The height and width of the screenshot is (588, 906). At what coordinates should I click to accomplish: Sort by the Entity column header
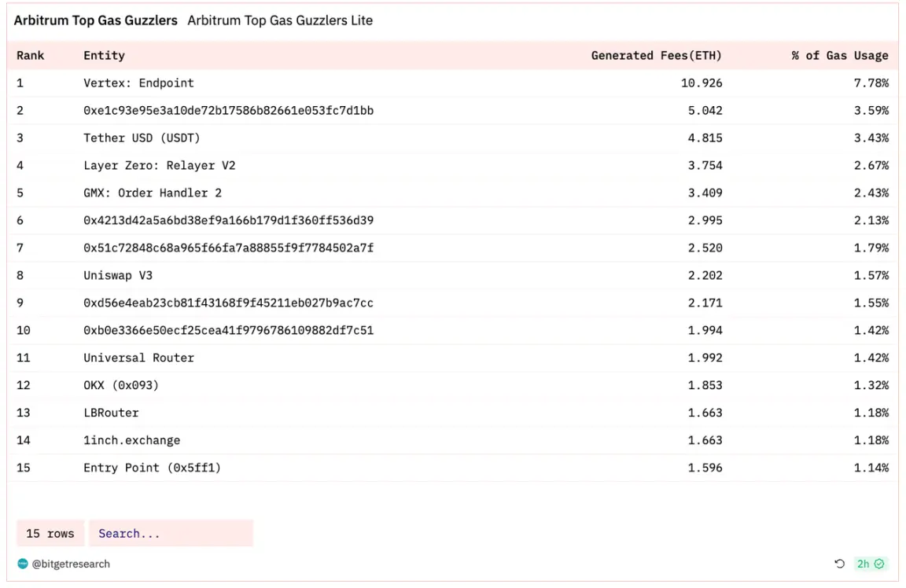click(x=104, y=56)
